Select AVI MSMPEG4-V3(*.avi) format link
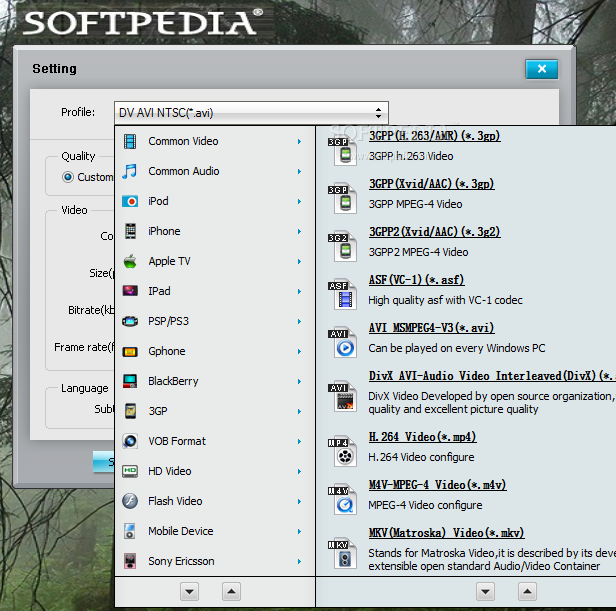Screen dimensions: 616x611 pos(431,328)
